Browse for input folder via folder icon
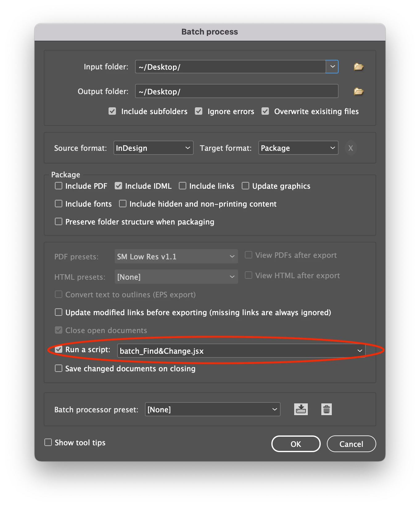Viewport: 420px width, 507px height. click(x=358, y=67)
